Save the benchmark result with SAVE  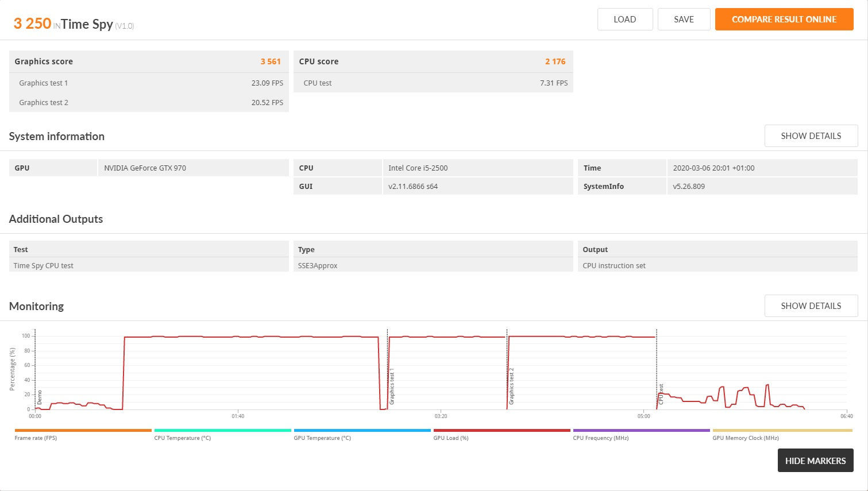coord(684,20)
